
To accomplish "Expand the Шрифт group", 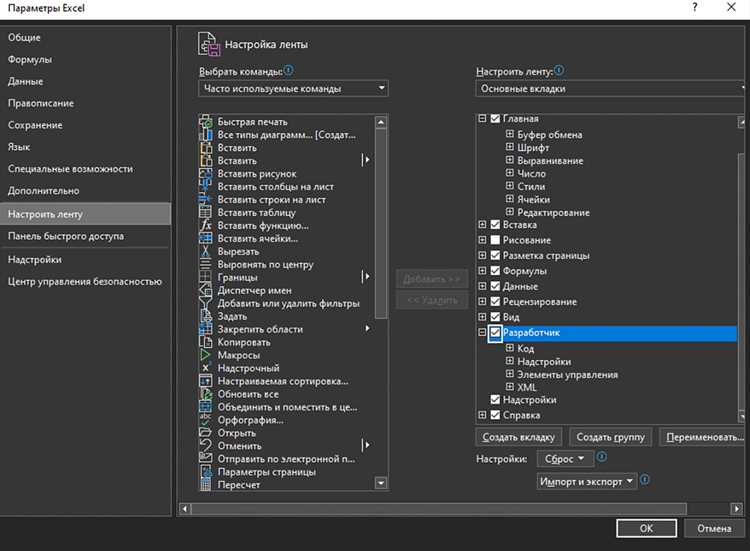I will [x=510, y=147].
